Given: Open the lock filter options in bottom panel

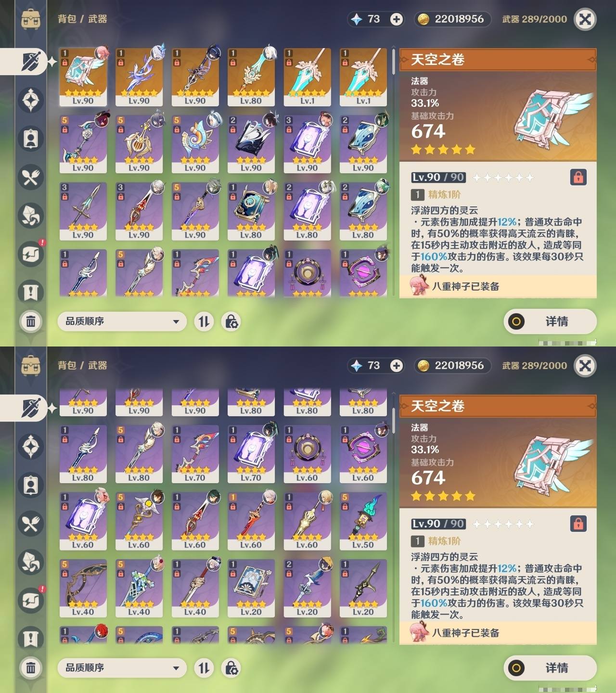Looking at the screenshot, I should coord(231,667).
